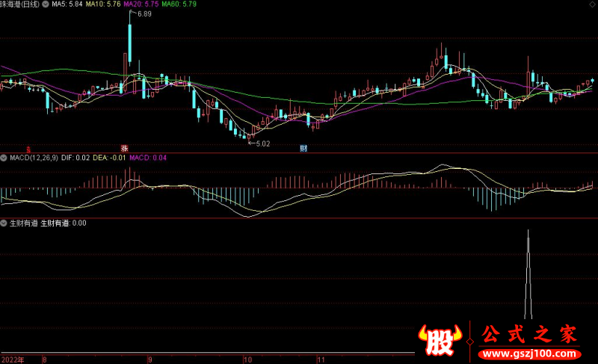
Task: Click the month 11 marker on time axis
Action: [x=321, y=360]
